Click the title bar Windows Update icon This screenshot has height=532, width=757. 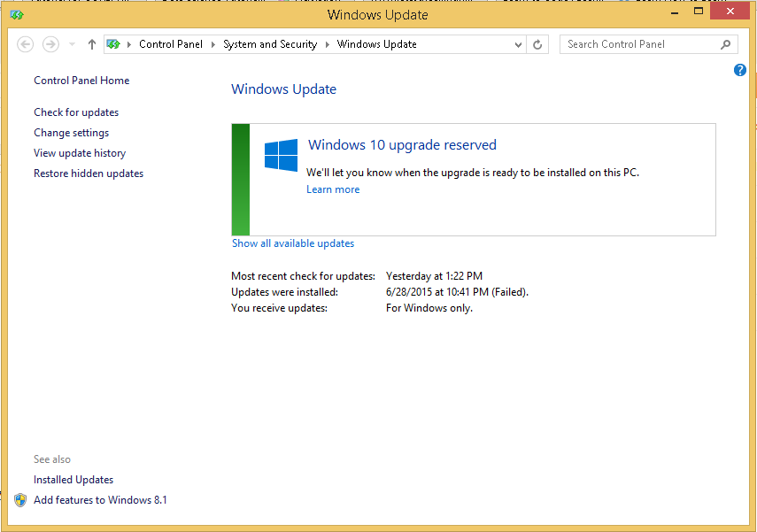click(17, 15)
